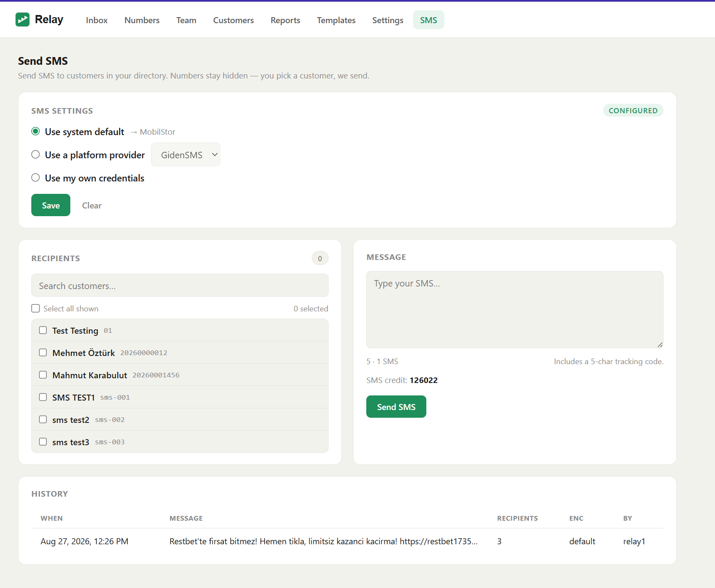
Task: Click the customer ID 20260000012
Action: [x=144, y=353]
